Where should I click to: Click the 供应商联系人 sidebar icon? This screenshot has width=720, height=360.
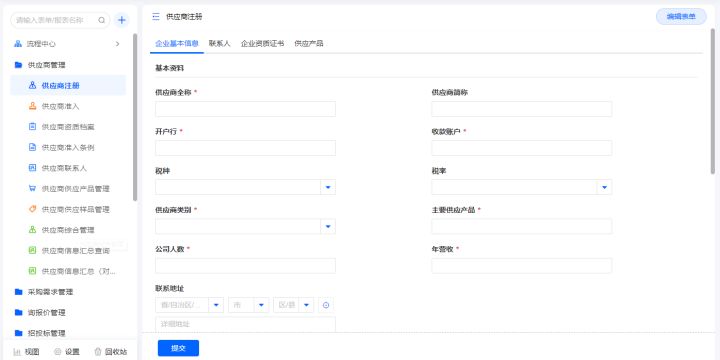pos(32,168)
